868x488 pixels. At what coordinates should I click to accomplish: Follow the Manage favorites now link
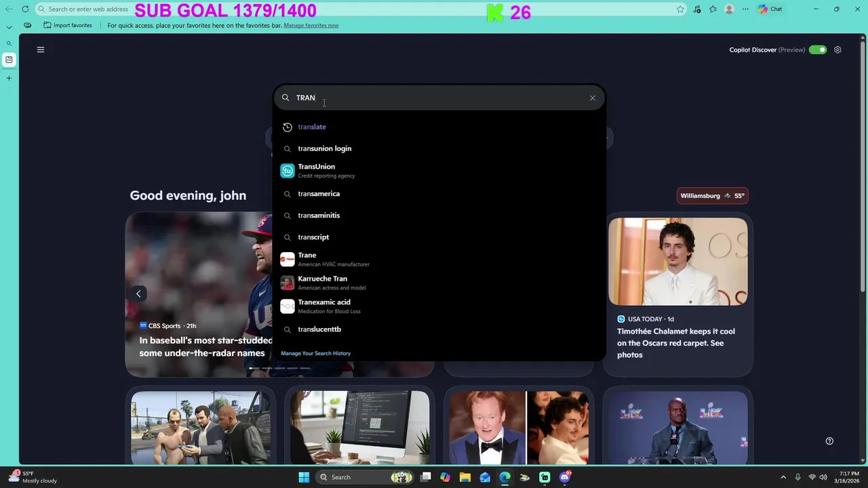[311, 25]
